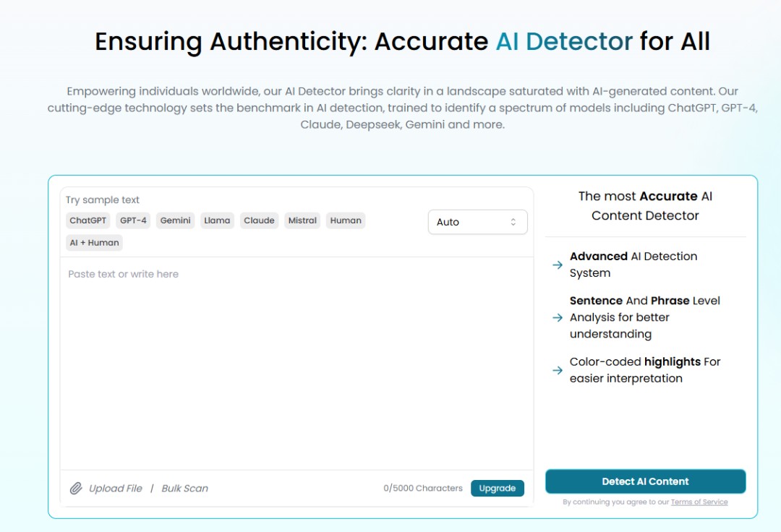781x532 pixels.
Task: Open the Terms of Service link
Action: tap(699, 502)
